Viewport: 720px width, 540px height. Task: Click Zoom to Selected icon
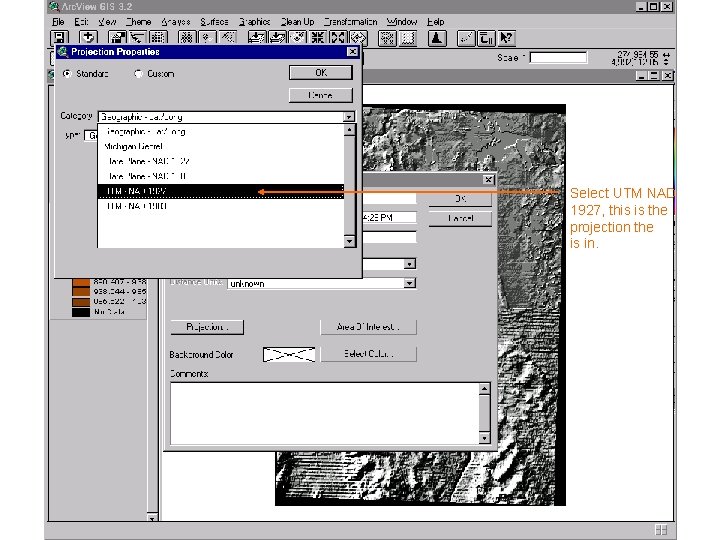[297, 38]
